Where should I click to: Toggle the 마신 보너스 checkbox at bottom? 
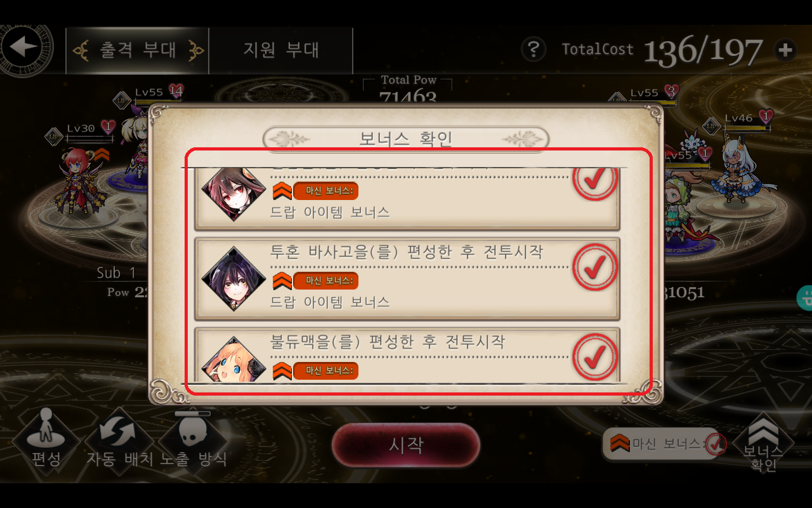tap(716, 444)
